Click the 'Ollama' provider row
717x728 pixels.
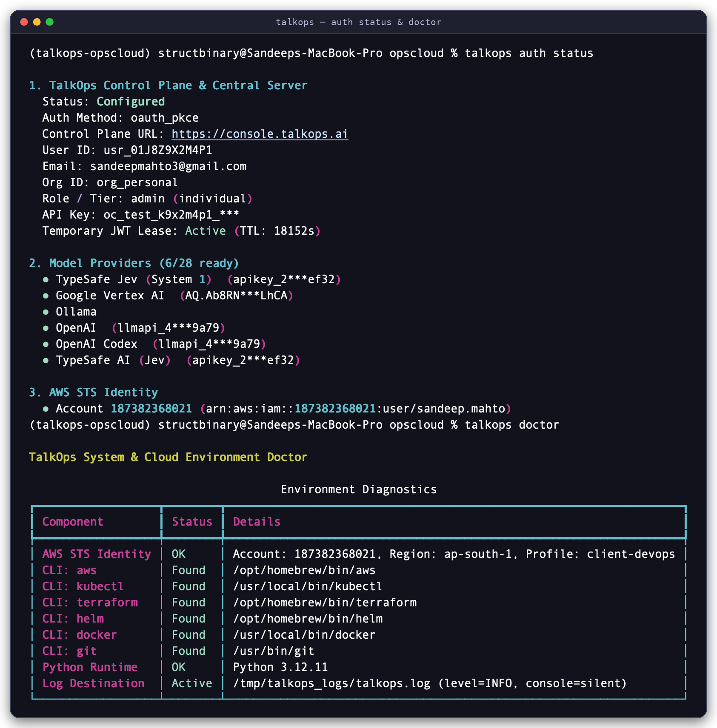pos(70,312)
